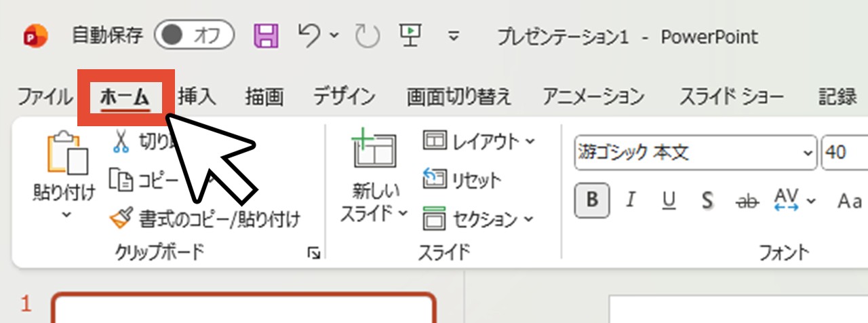Open the 画面切り替え tab

(459, 97)
